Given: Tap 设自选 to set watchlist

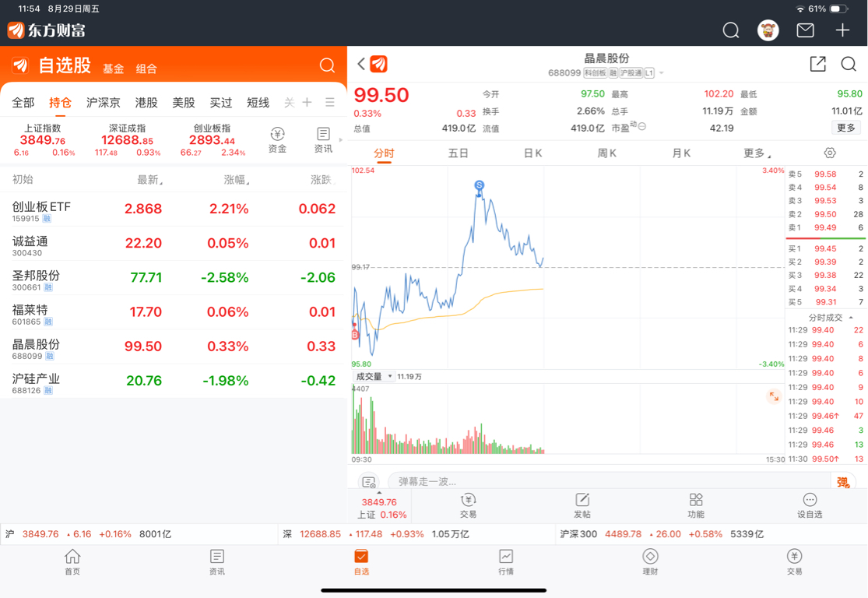Looking at the screenshot, I should click(x=810, y=506).
